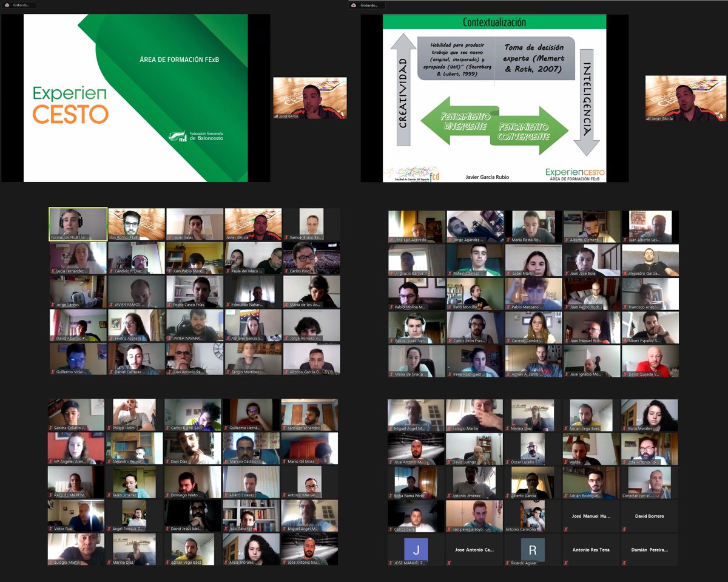Click muted mic icon under Antonio Rex Tena
Screen dimensions: 728x582
(x=566, y=563)
